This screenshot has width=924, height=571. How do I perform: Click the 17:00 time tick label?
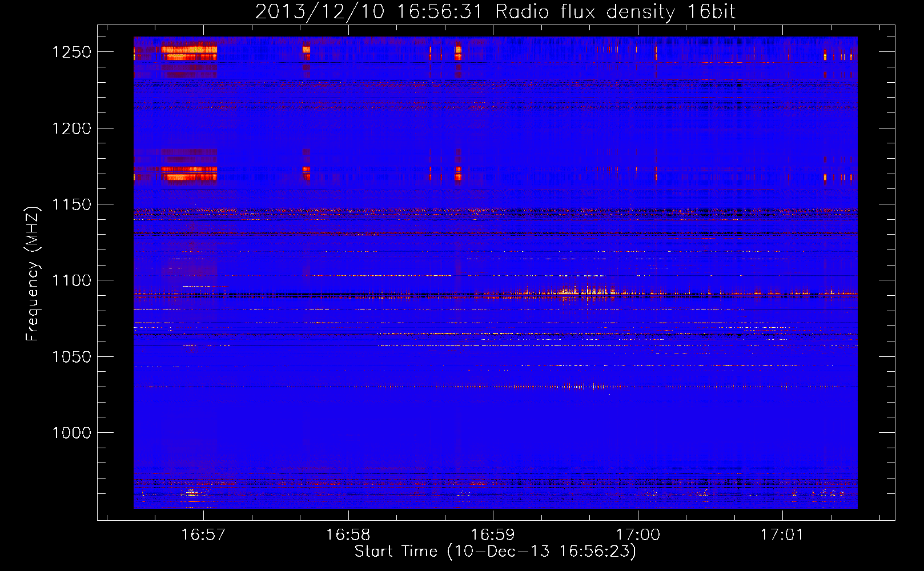tap(637, 535)
